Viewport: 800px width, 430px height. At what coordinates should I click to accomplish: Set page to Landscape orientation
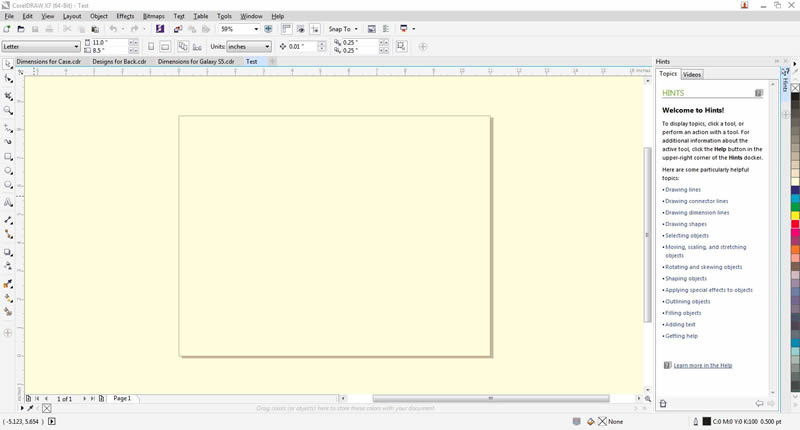(165, 46)
